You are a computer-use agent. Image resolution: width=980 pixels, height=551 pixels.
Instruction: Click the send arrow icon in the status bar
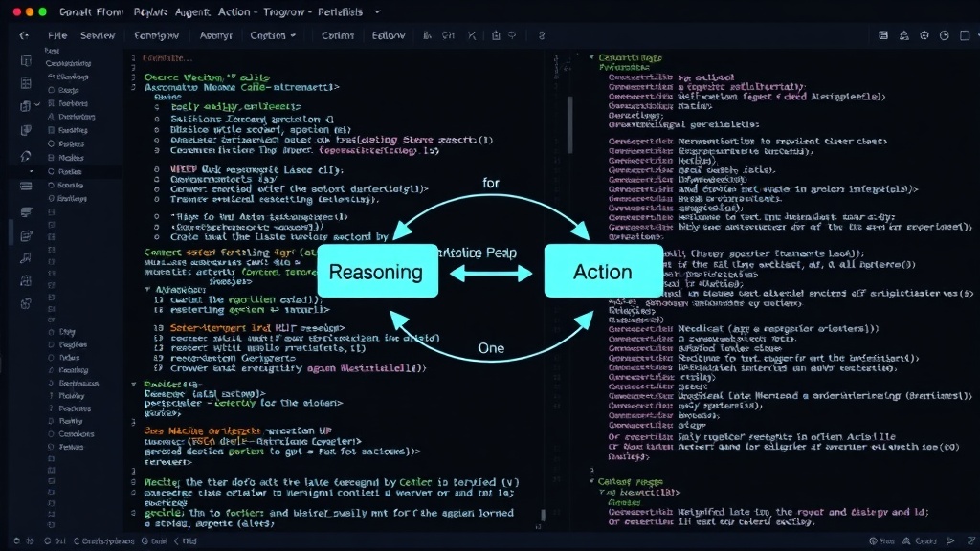click(x=950, y=541)
